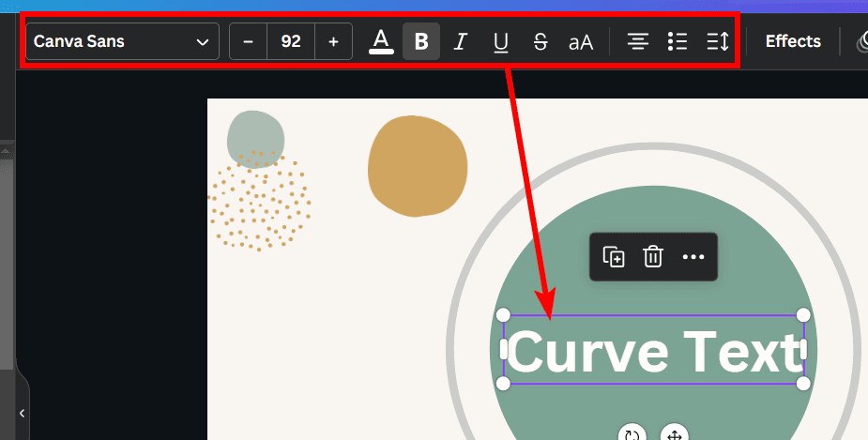The height and width of the screenshot is (440, 868).
Task: Open the Canva Sans font dropdown
Action: tap(122, 42)
